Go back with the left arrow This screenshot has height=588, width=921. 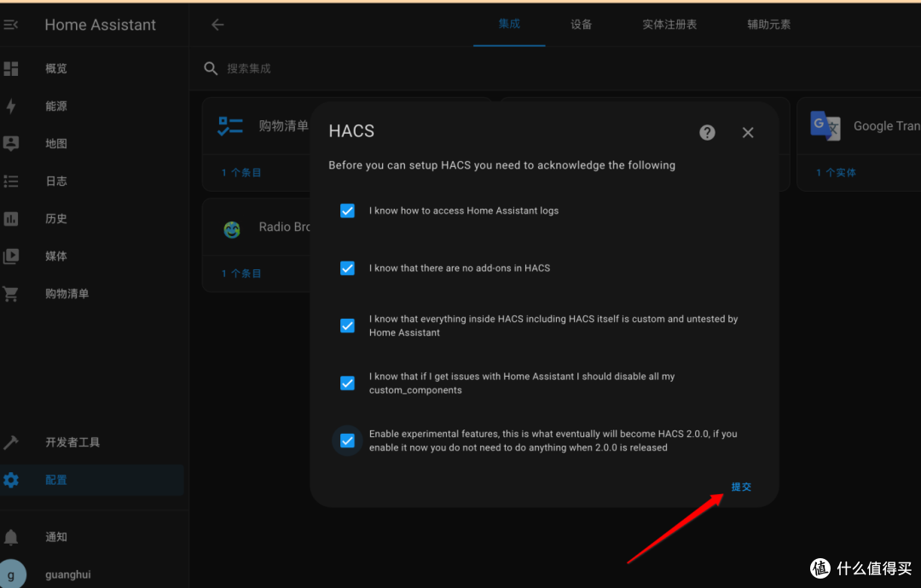[217, 25]
